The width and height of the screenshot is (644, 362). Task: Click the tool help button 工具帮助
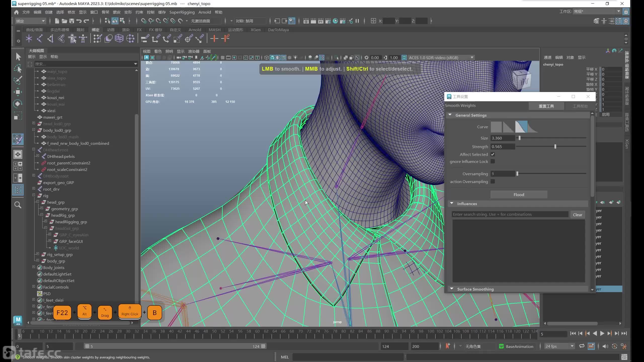coord(580,106)
